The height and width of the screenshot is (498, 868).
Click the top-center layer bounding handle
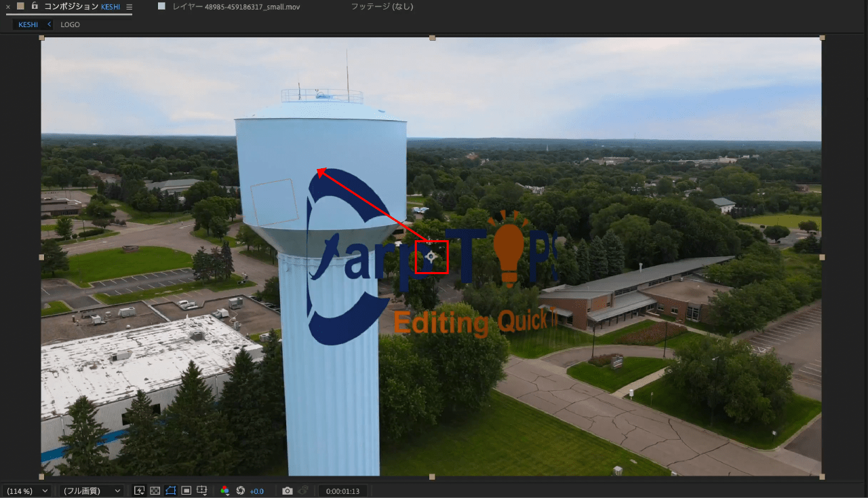[432, 38]
